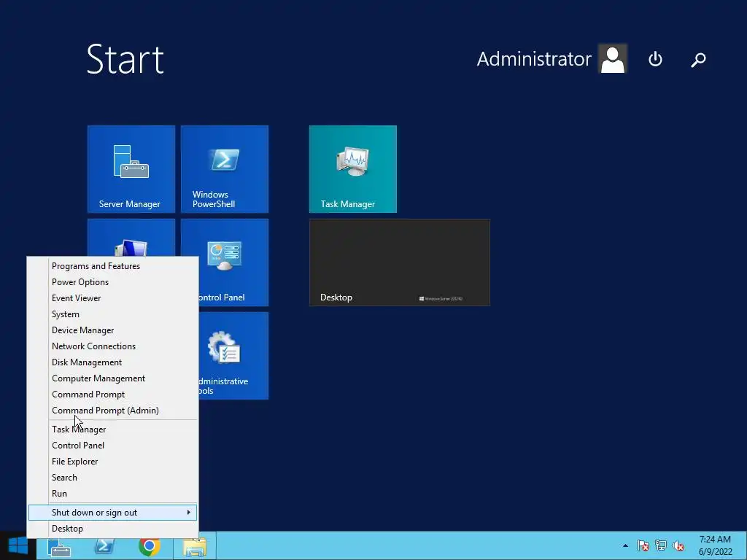The image size is (747, 560).
Task: Click the muted volume tray icon
Action: (x=678, y=545)
